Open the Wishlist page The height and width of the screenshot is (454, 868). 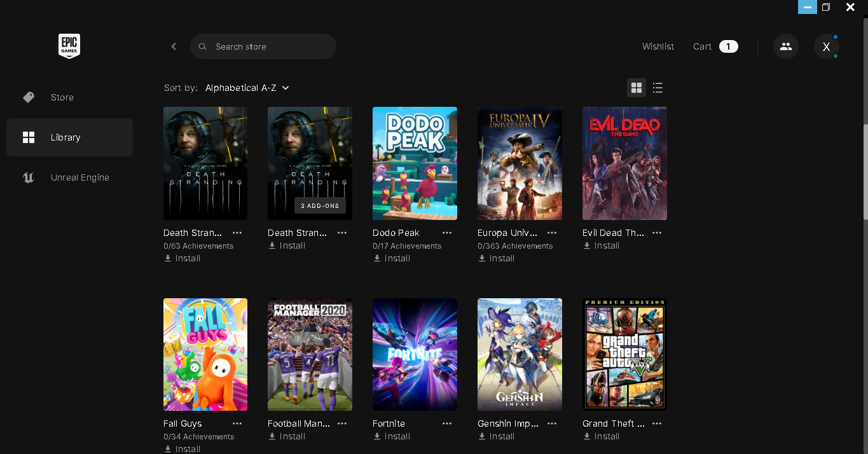pos(658,46)
